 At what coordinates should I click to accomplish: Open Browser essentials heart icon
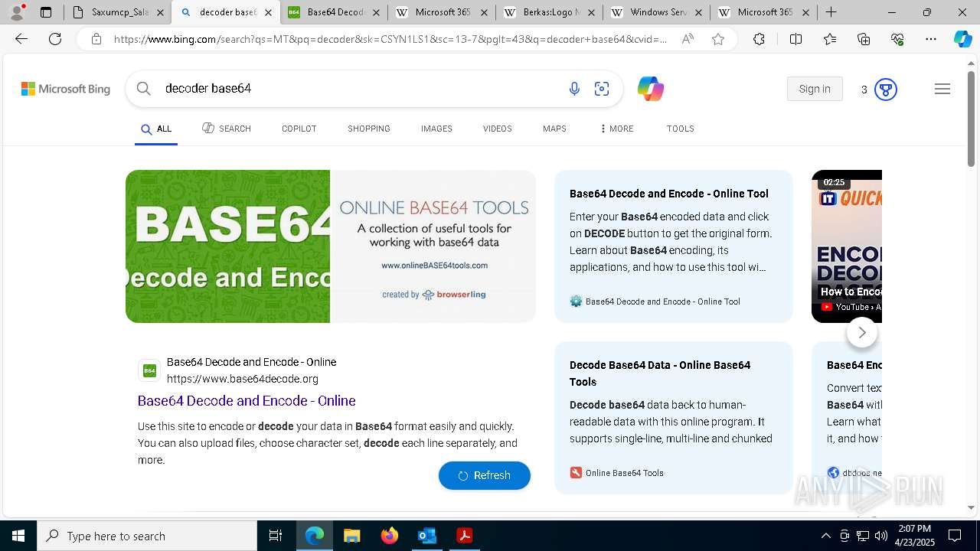click(897, 39)
